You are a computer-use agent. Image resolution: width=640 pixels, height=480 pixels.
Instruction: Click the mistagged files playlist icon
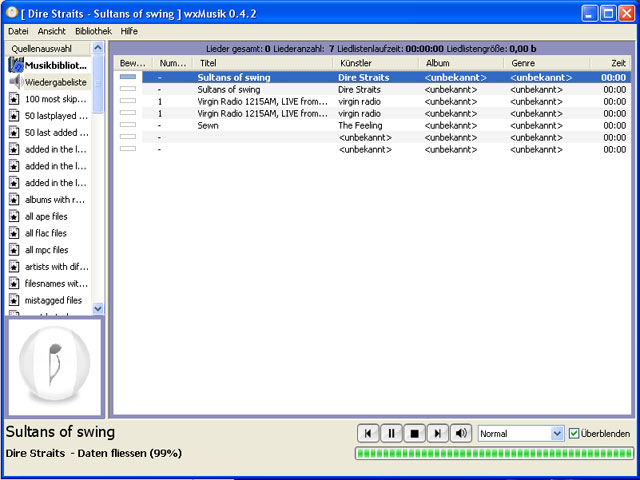[14, 300]
